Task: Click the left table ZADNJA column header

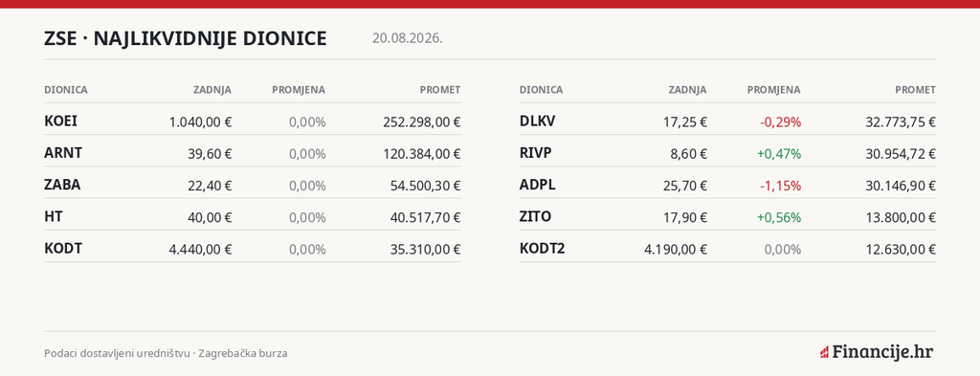Action: point(212,90)
